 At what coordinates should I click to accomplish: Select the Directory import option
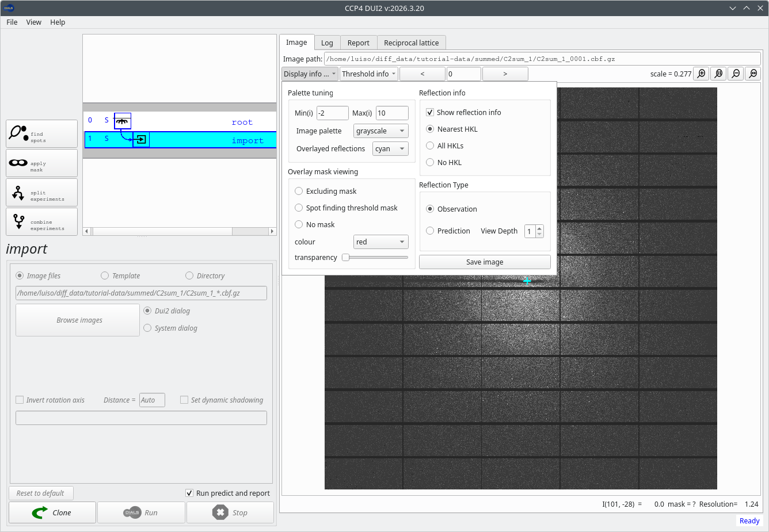[189, 275]
